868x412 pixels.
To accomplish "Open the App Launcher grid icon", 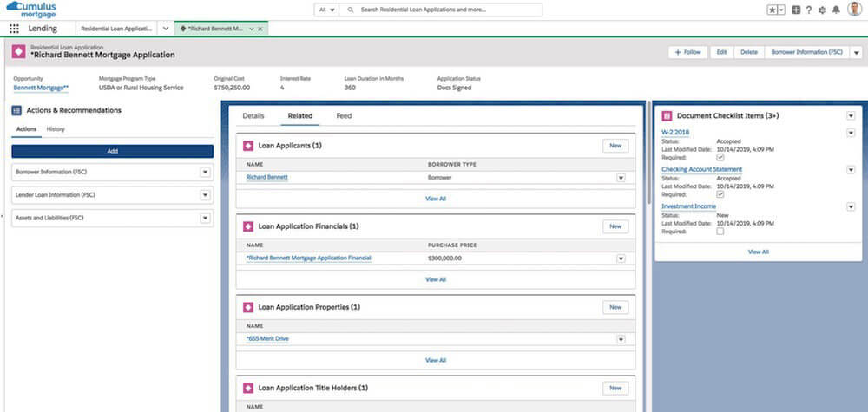I will point(14,29).
